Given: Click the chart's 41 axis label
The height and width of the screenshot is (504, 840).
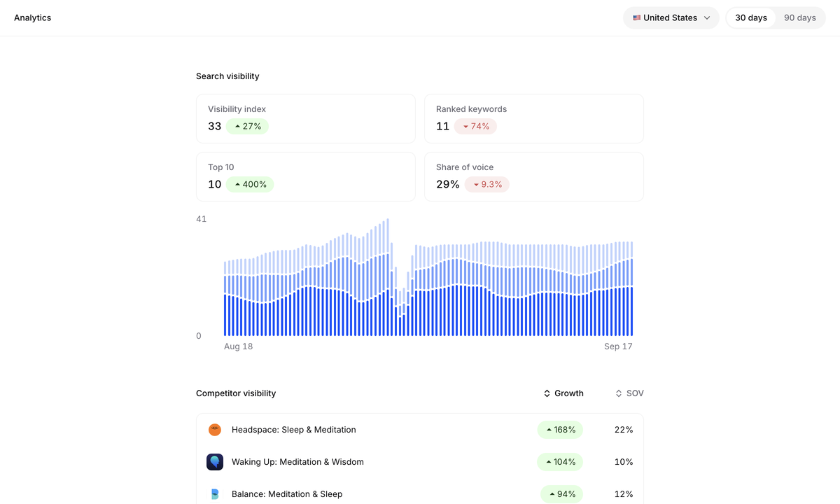Looking at the screenshot, I should pyautogui.click(x=202, y=219).
